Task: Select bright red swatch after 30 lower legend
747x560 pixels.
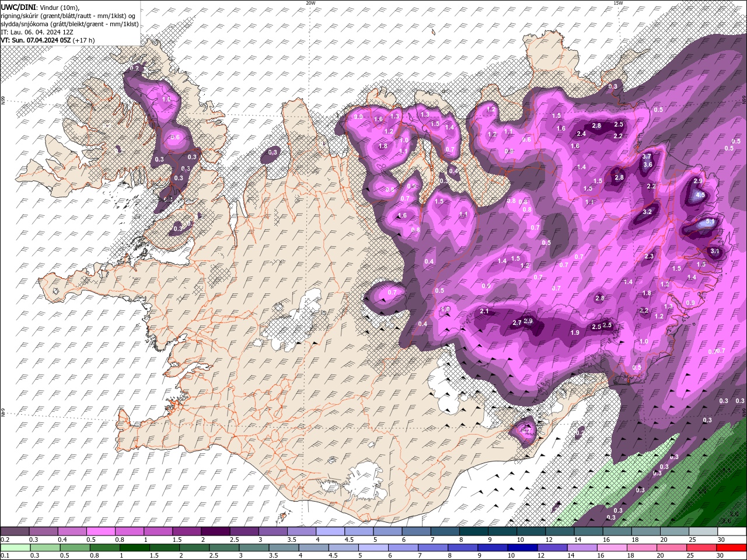Action: 731,547
